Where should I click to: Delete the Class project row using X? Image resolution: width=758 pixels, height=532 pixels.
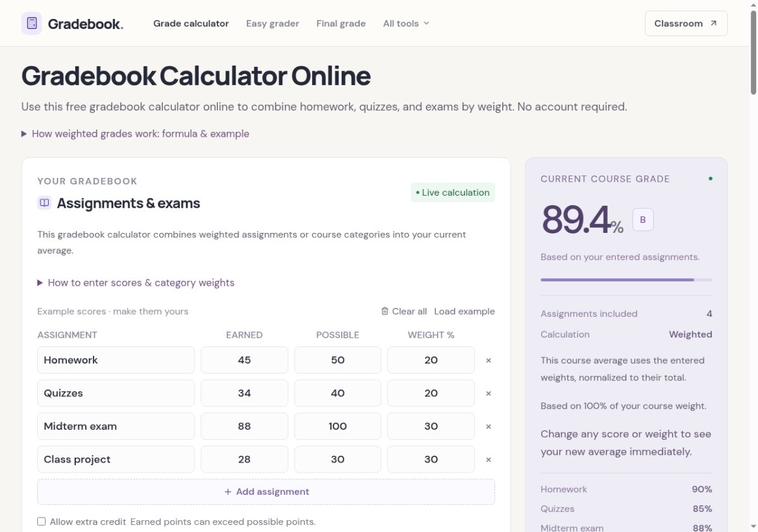tap(488, 459)
